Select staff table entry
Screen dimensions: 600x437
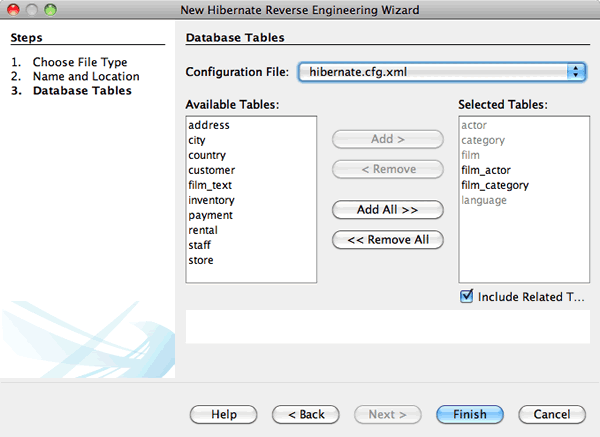coord(200,246)
